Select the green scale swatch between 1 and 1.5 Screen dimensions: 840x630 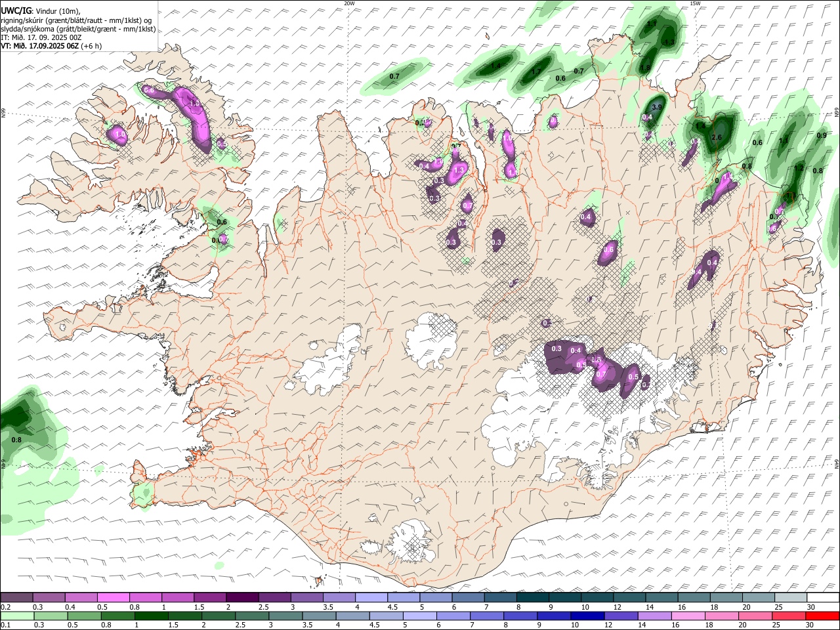152,616
